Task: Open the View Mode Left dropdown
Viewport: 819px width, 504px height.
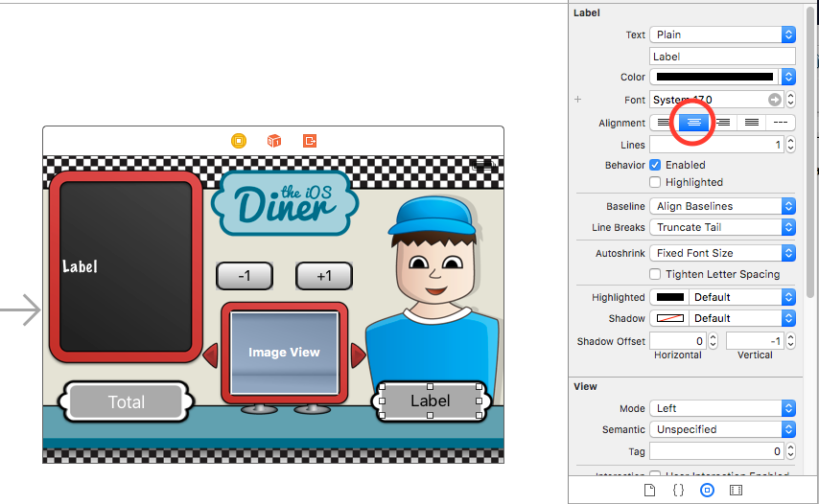Action: (x=723, y=408)
